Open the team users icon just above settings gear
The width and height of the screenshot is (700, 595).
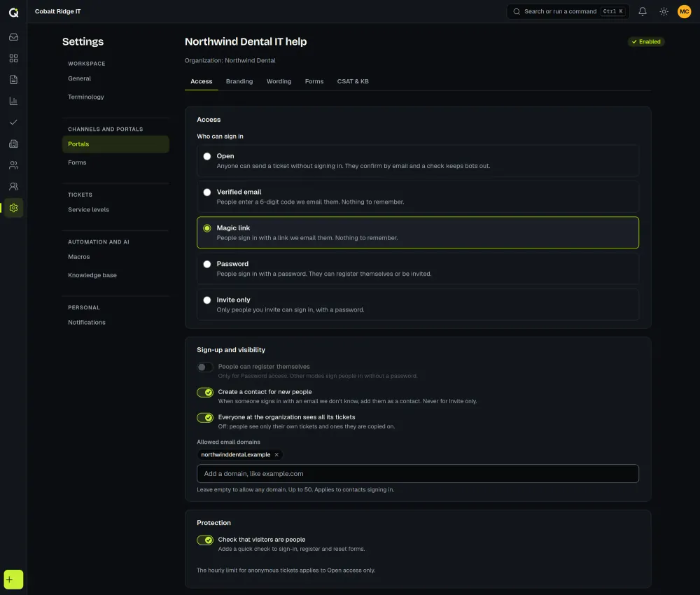[13, 187]
